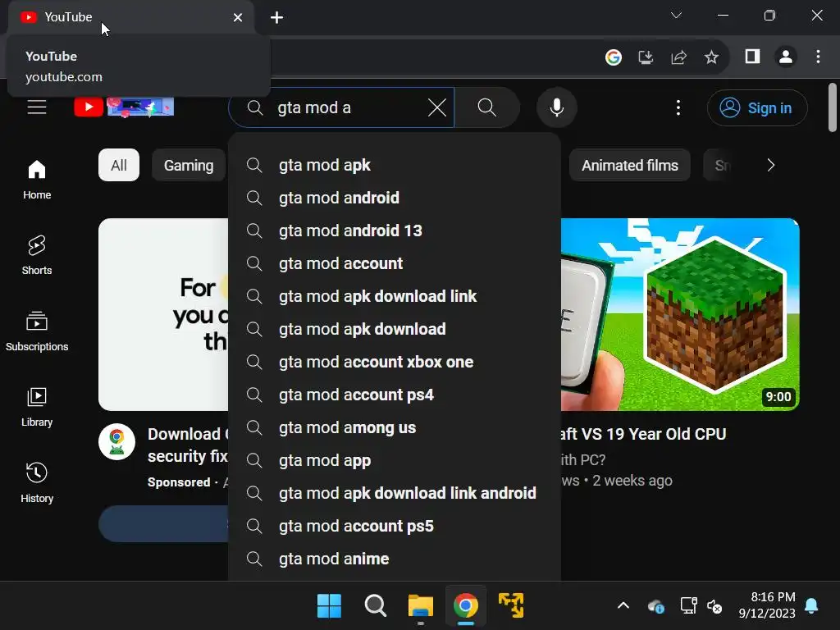Open the tab search dropdown
The image size is (840, 630).
pyautogui.click(x=676, y=16)
